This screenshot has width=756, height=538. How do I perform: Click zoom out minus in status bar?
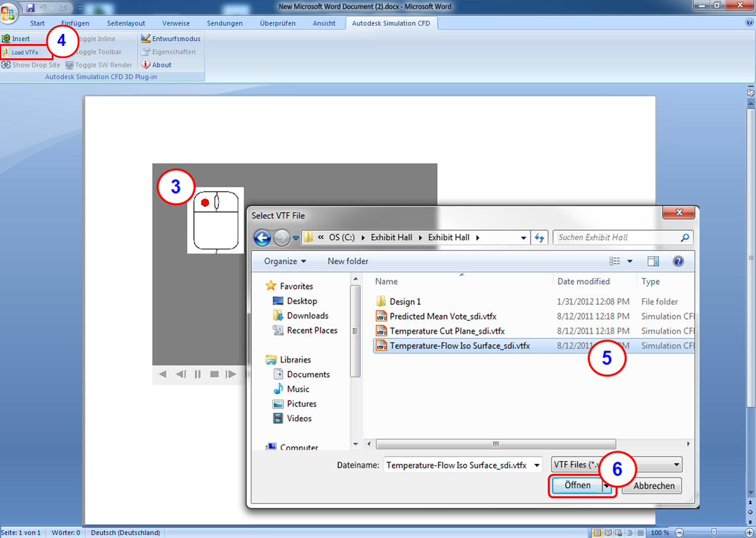tap(679, 533)
